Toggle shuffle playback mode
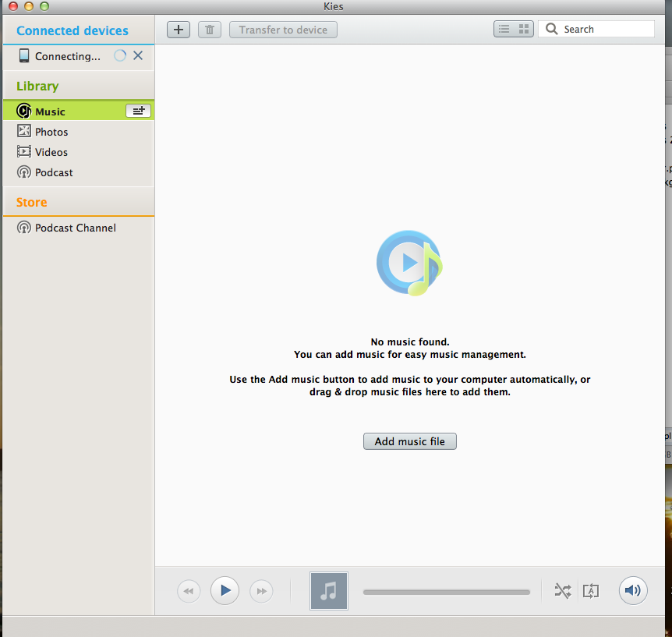This screenshot has width=672, height=637. coord(562,591)
